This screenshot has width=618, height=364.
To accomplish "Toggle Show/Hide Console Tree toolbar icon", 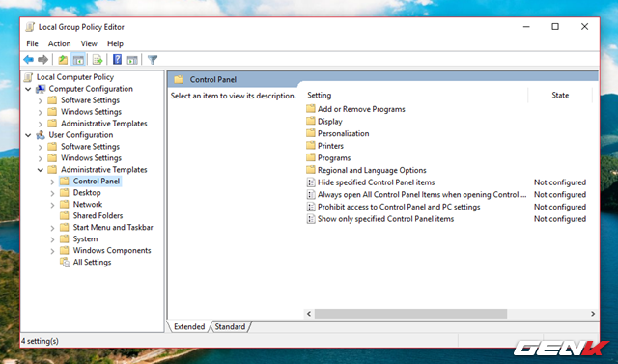I will [78, 60].
